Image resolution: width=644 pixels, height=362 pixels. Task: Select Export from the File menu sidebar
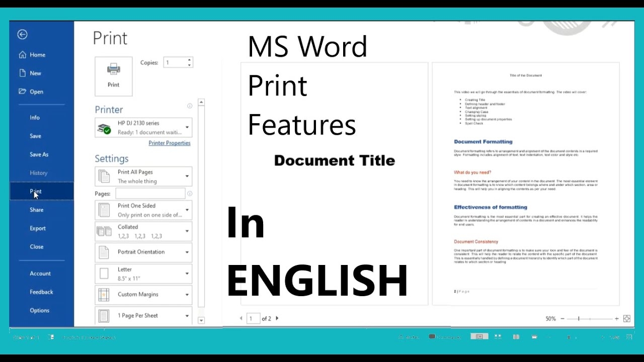click(37, 228)
